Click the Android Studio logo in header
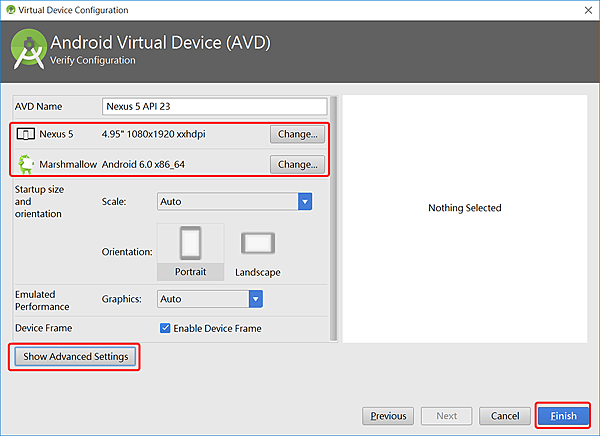 pos(29,49)
